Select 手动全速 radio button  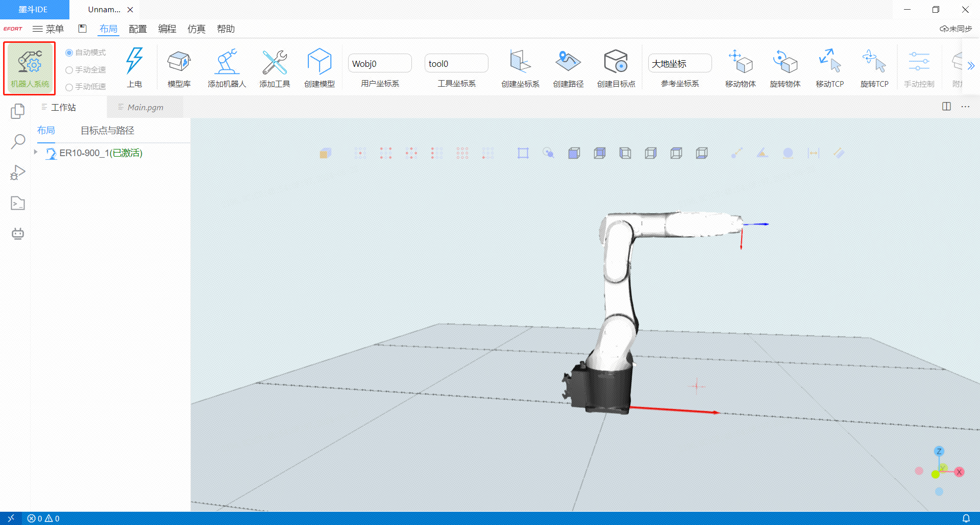(x=69, y=70)
